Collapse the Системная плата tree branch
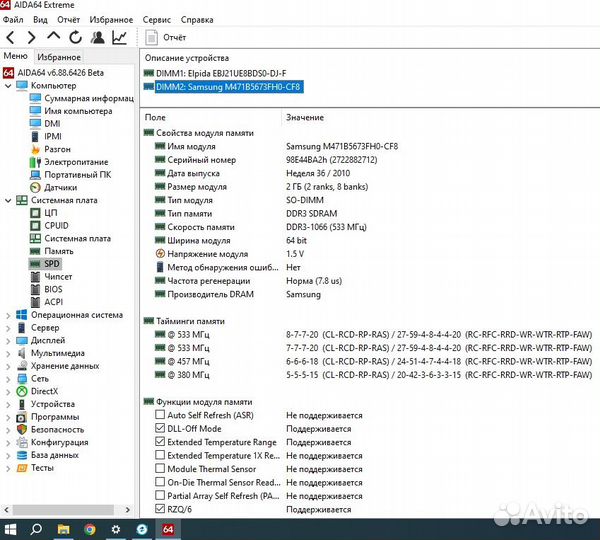The width and height of the screenshot is (600, 540). [9, 200]
